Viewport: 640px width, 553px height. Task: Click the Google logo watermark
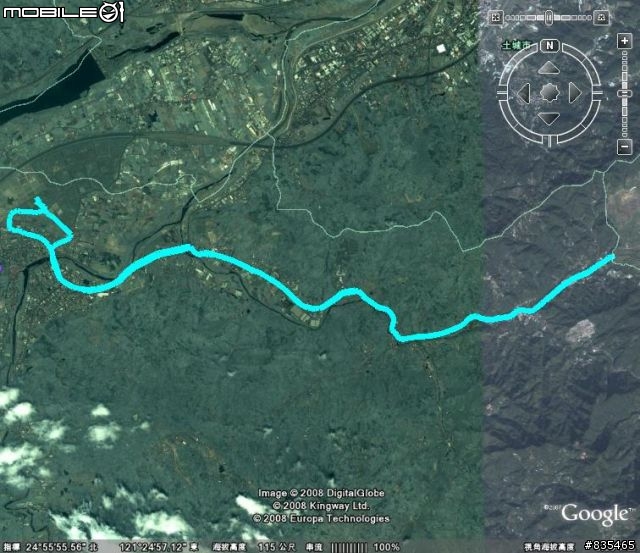pos(595,515)
